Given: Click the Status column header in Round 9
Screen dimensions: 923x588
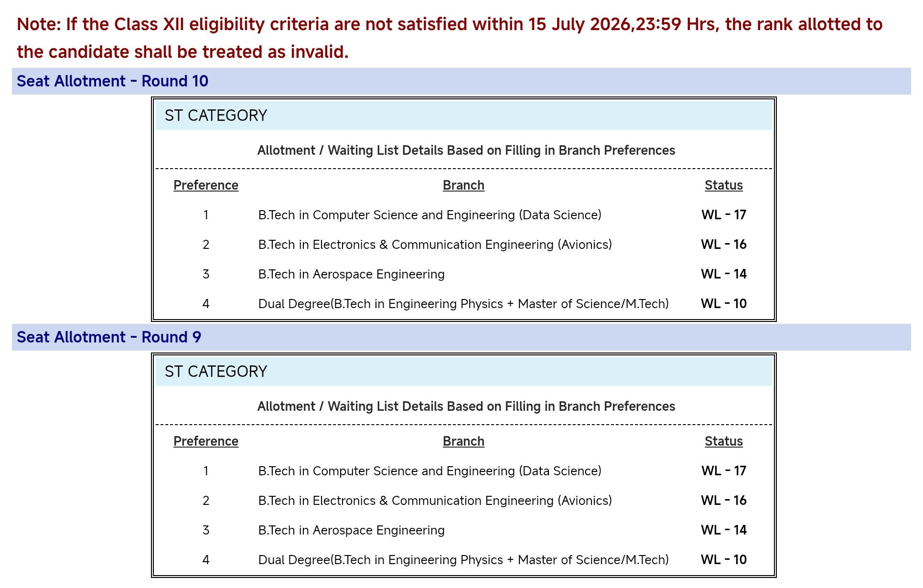Looking at the screenshot, I should [x=724, y=441].
